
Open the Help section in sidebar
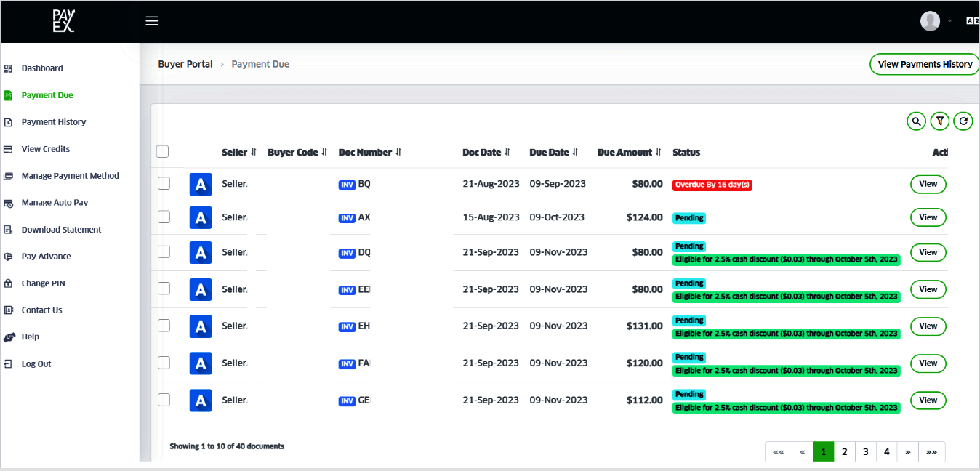[31, 337]
